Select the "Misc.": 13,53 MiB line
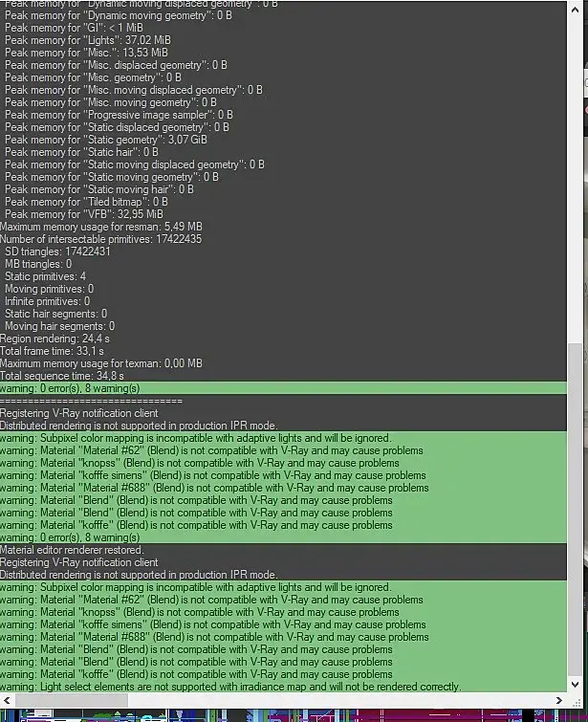 86,53
